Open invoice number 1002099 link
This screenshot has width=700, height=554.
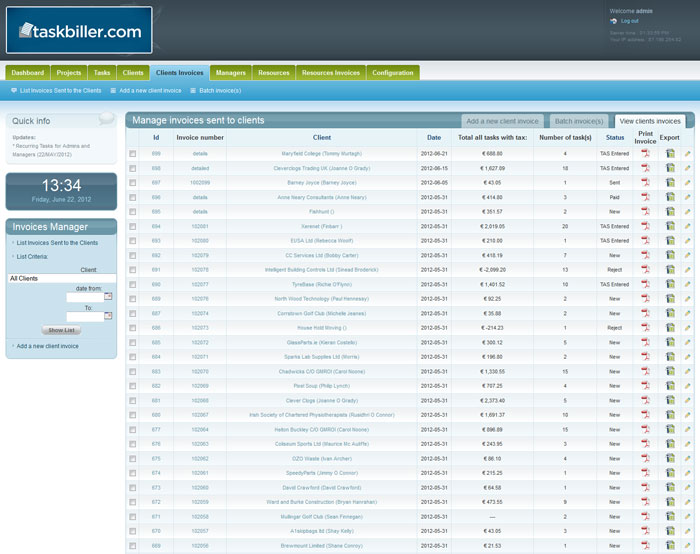pos(200,183)
